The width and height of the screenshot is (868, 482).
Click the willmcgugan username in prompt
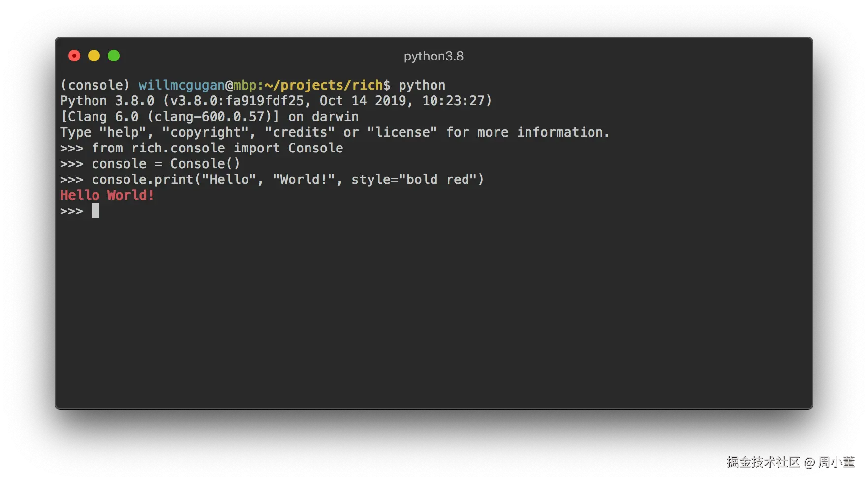click(182, 85)
